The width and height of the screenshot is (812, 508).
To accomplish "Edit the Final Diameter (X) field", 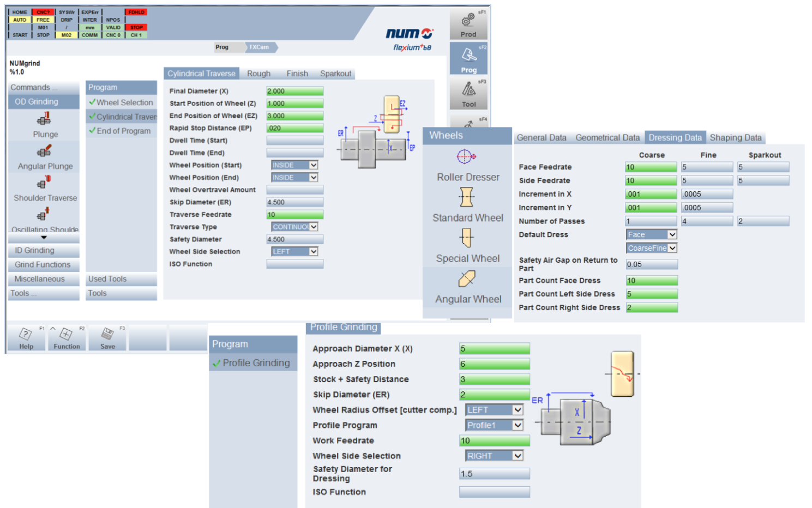I will [x=294, y=91].
